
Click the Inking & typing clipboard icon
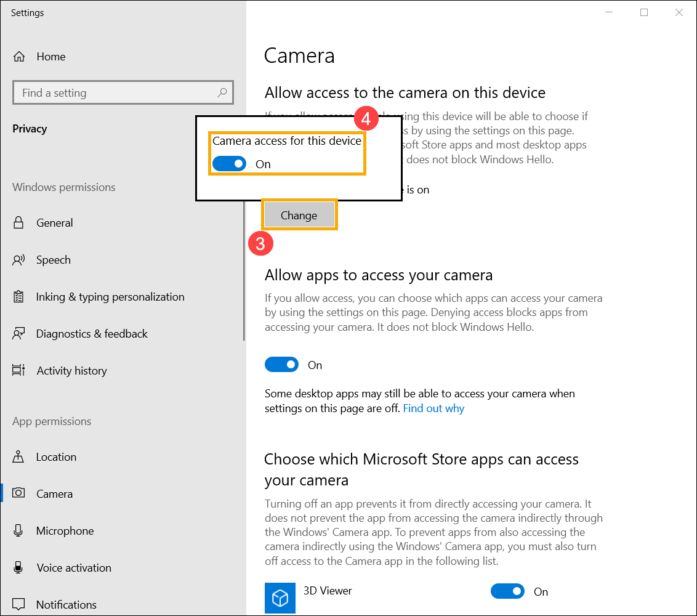click(x=18, y=297)
